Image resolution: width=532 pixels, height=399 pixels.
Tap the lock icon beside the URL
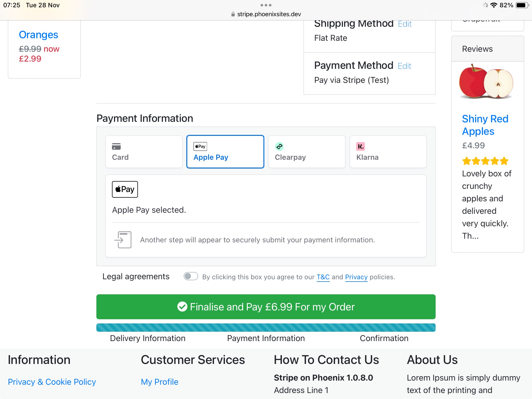tap(233, 14)
